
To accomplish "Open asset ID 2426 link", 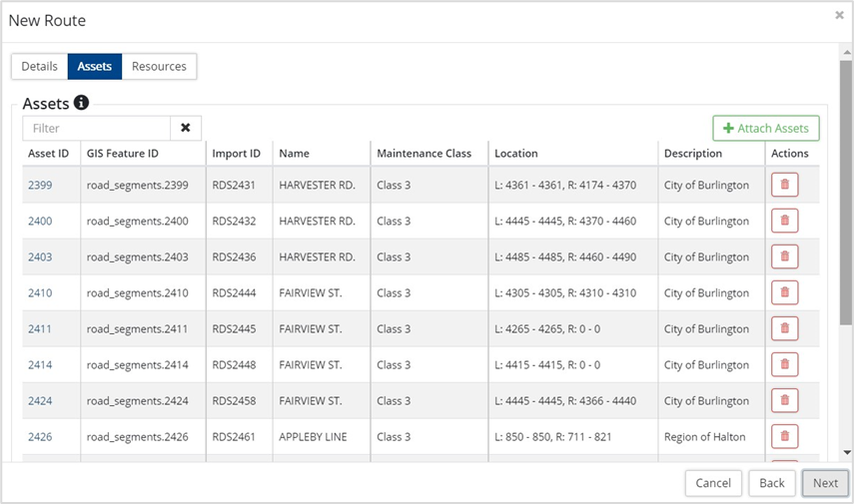I will [x=40, y=437].
